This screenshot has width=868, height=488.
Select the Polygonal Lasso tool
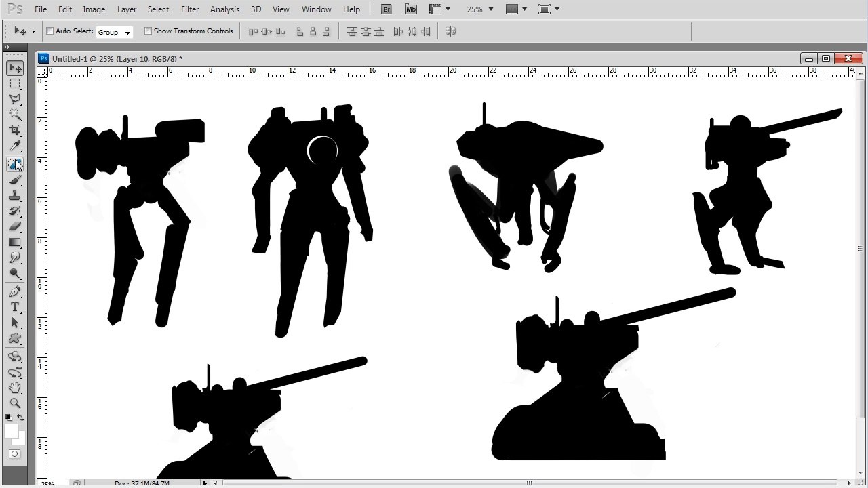(15, 100)
